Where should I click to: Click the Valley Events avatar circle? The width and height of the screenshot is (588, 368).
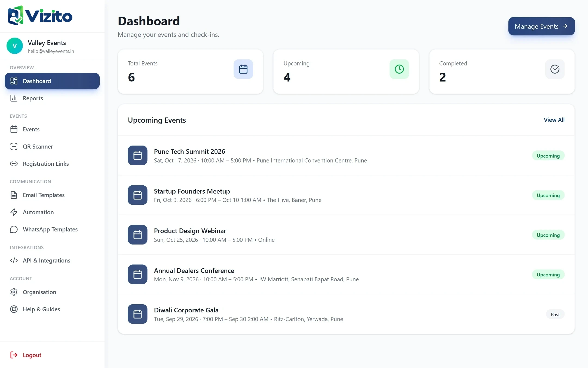[15, 46]
